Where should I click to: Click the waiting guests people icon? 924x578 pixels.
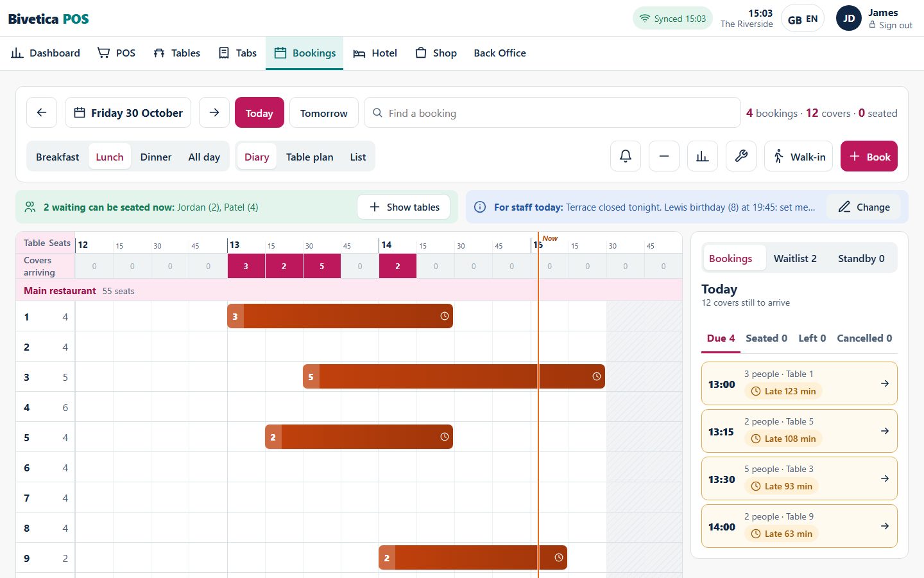pyautogui.click(x=30, y=207)
